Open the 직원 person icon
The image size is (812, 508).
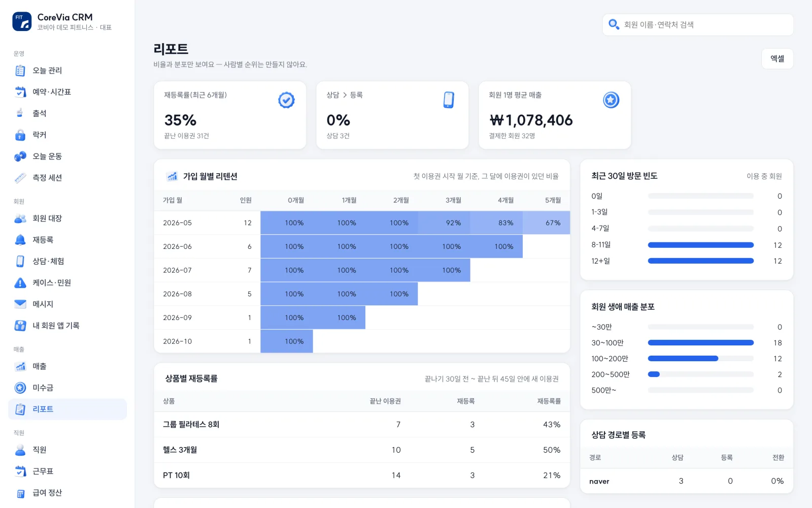(20, 450)
